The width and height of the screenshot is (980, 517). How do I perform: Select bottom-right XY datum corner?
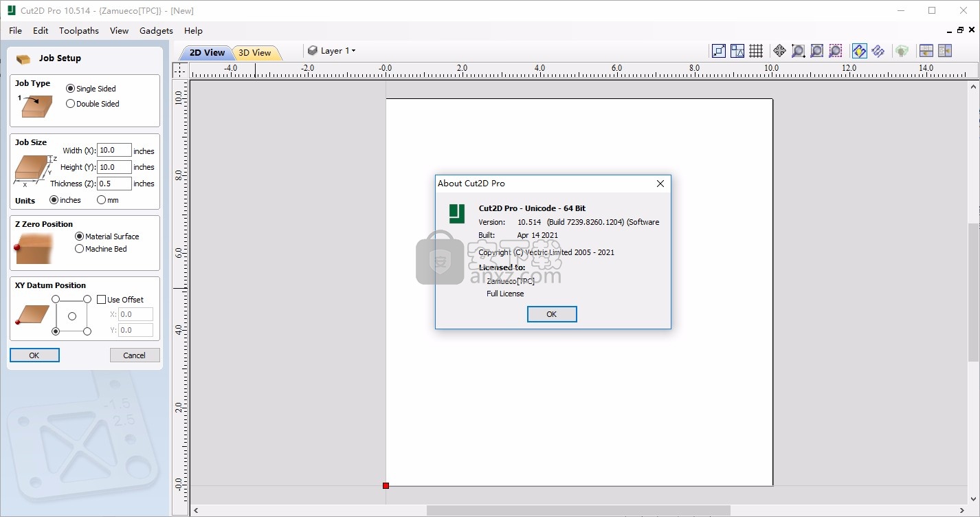pyautogui.click(x=87, y=331)
